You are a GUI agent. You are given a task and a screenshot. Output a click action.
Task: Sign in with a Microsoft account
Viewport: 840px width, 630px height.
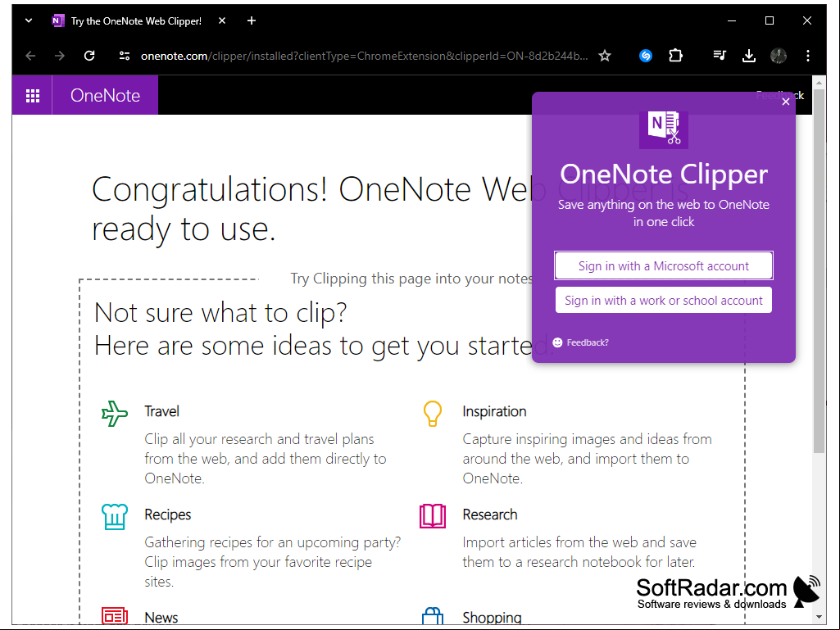pos(663,265)
